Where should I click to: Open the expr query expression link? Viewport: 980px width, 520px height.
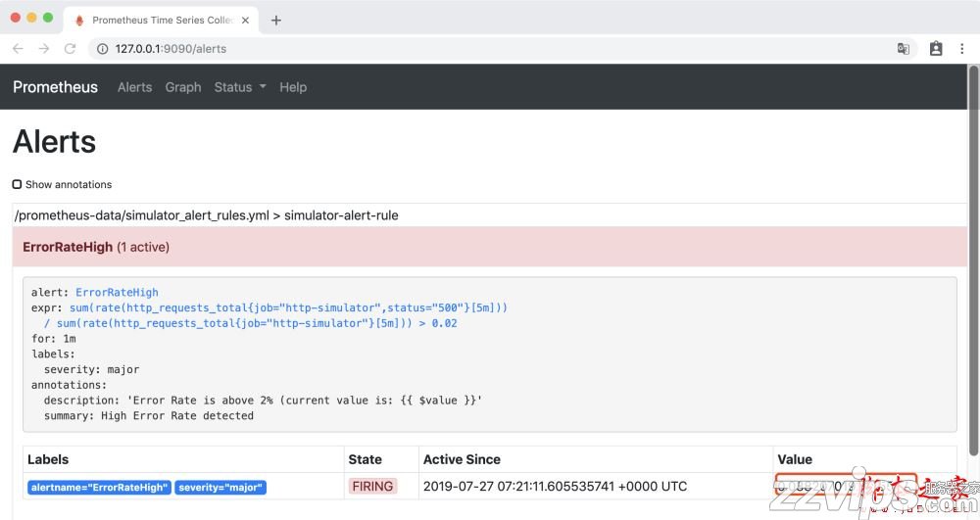288,307
